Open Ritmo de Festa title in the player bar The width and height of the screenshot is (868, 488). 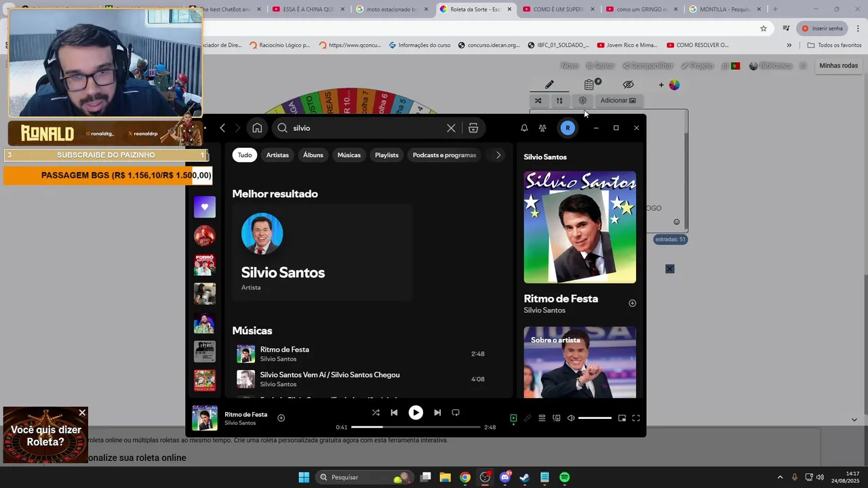(246, 414)
